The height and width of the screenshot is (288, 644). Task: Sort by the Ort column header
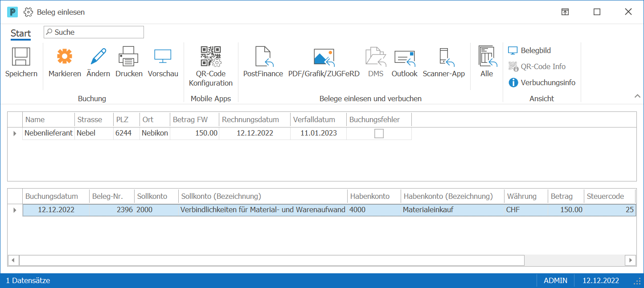pyautogui.click(x=155, y=119)
